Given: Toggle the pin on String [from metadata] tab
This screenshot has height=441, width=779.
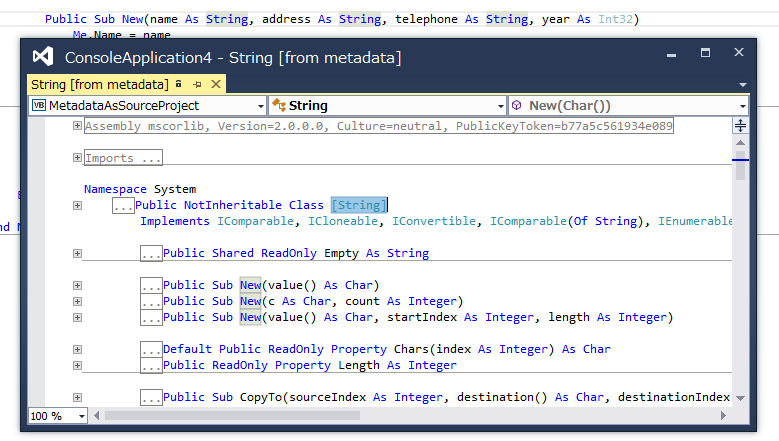Looking at the screenshot, I should pyautogui.click(x=197, y=84).
